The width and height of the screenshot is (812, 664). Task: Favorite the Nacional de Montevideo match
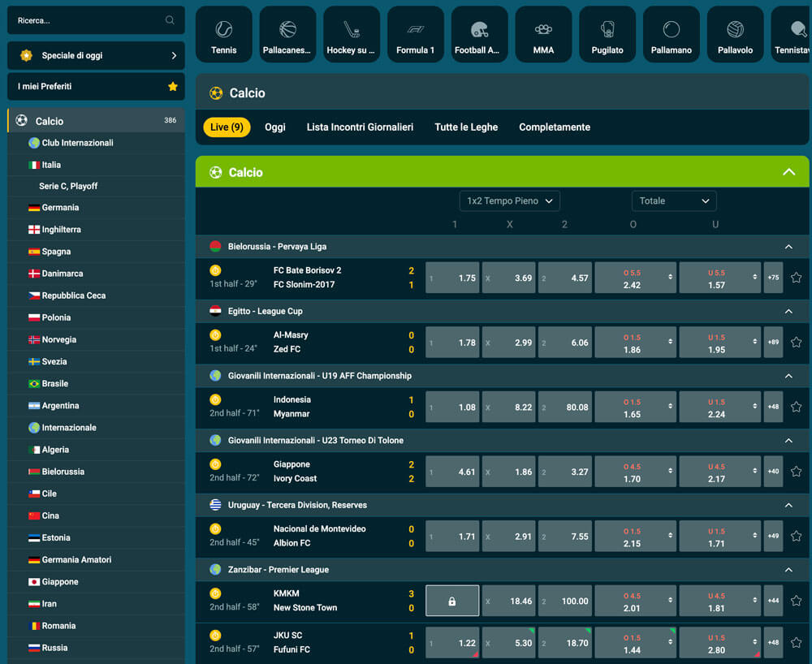click(796, 537)
